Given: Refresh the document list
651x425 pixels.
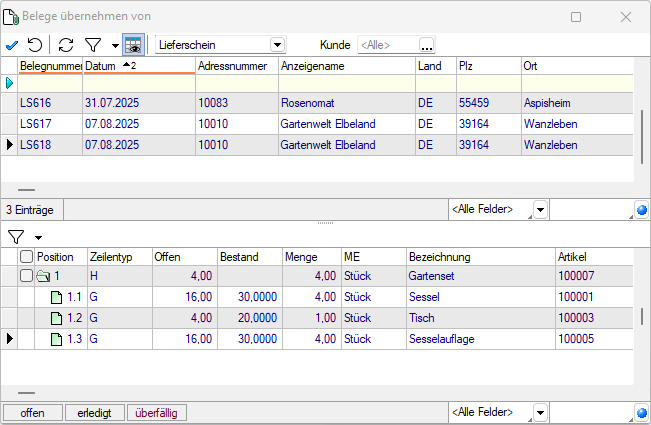Looking at the screenshot, I should [66, 45].
